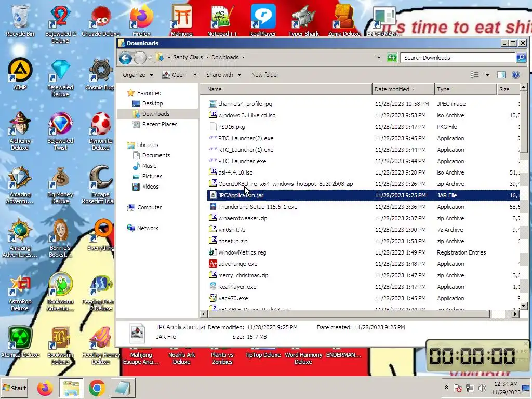Click the vertical scrollbar down arrow
This screenshot has width=532, height=399.
[x=524, y=305]
